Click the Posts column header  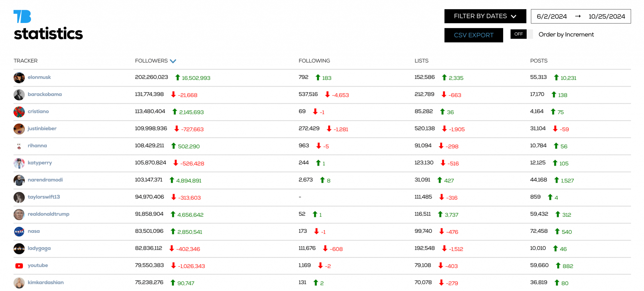click(x=538, y=61)
